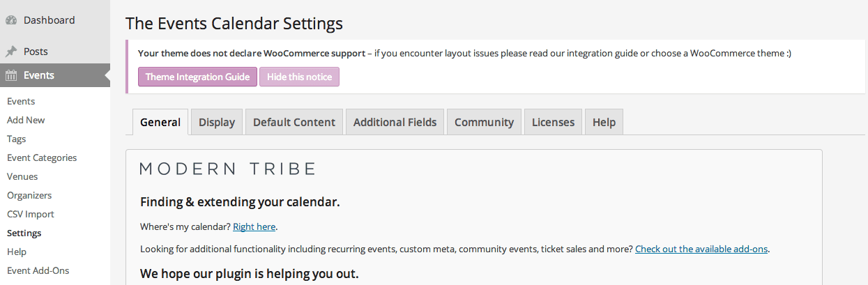Click the Events calendar icon
The height and width of the screenshot is (285, 868).
click(11, 75)
